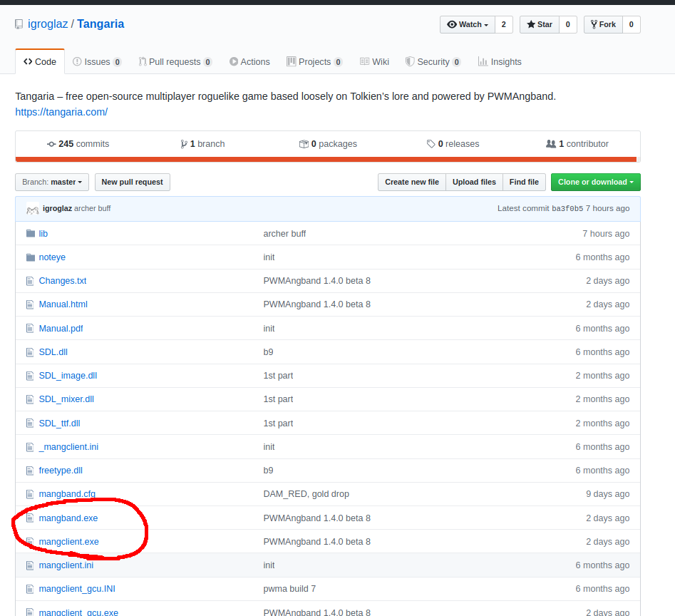Open the Manual.pdf file
The image size is (675, 616).
(x=61, y=329)
